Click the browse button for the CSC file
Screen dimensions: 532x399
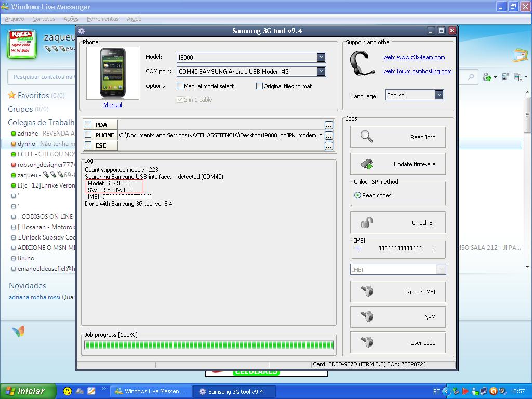point(328,146)
